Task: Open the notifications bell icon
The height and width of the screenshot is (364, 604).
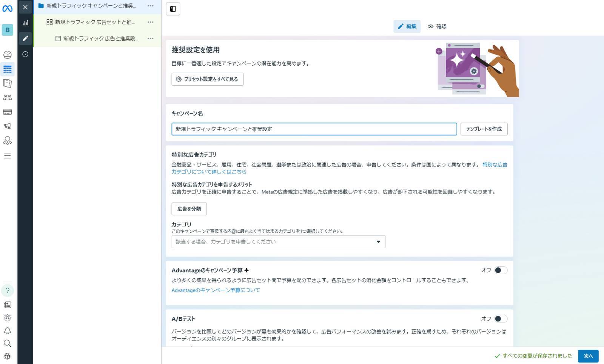Action: pyautogui.click(x=8, y=331)
